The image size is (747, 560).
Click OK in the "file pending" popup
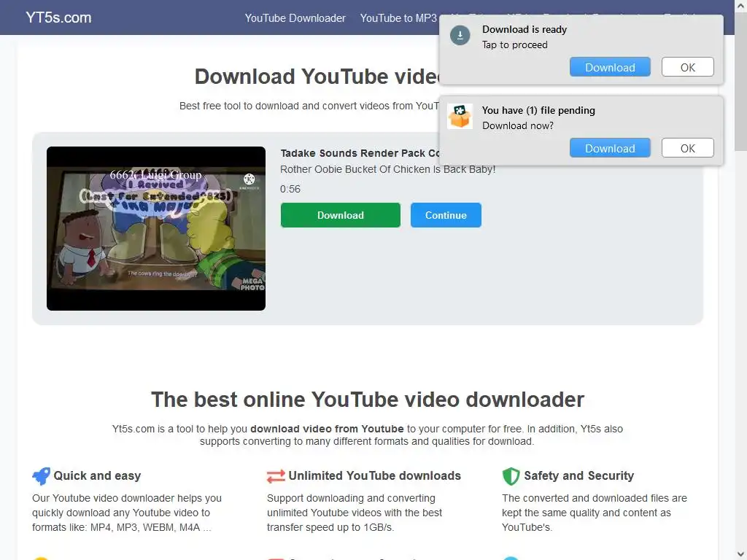click(x=687, y=148)
